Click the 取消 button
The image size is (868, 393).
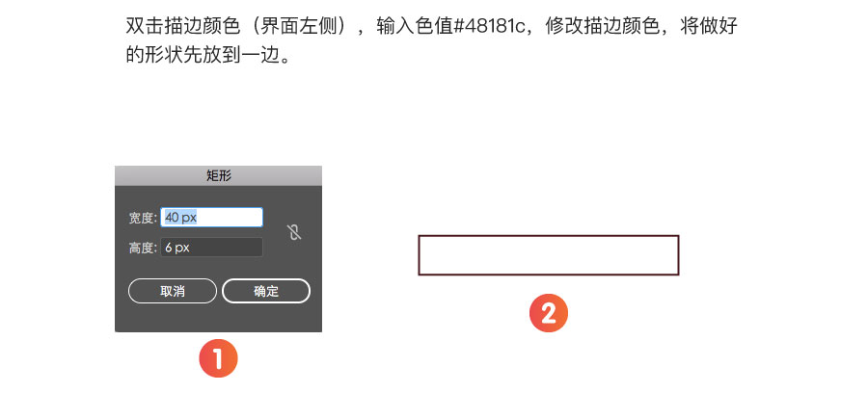[173, 291]
